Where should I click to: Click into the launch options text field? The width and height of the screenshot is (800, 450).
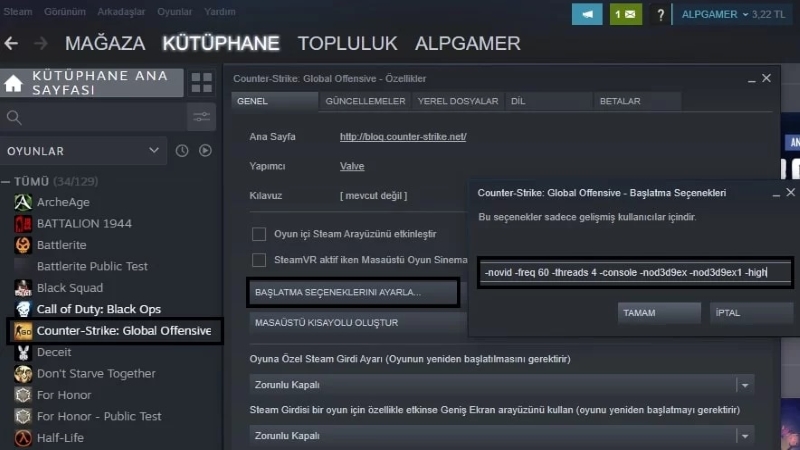pyautogui.click(x=635, y=272)
